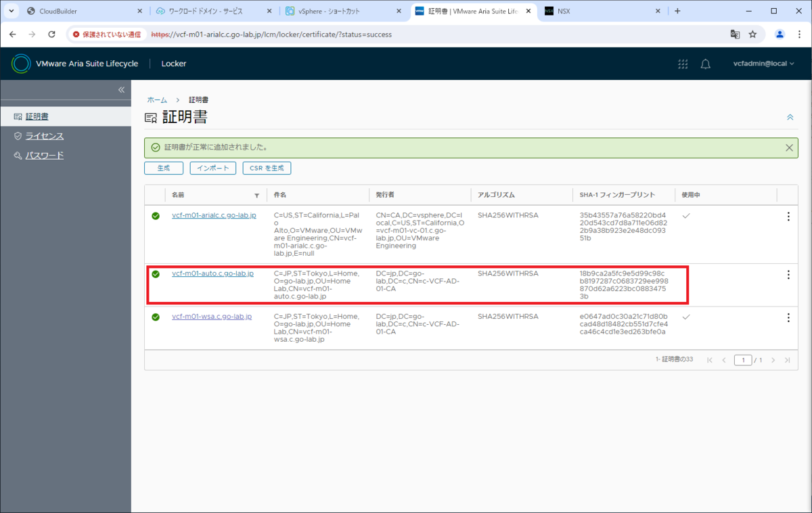Click in-use checkmark for vcf-m01-wsa row
The width and height of the screenshot is (812, 513).
(686, 316)
